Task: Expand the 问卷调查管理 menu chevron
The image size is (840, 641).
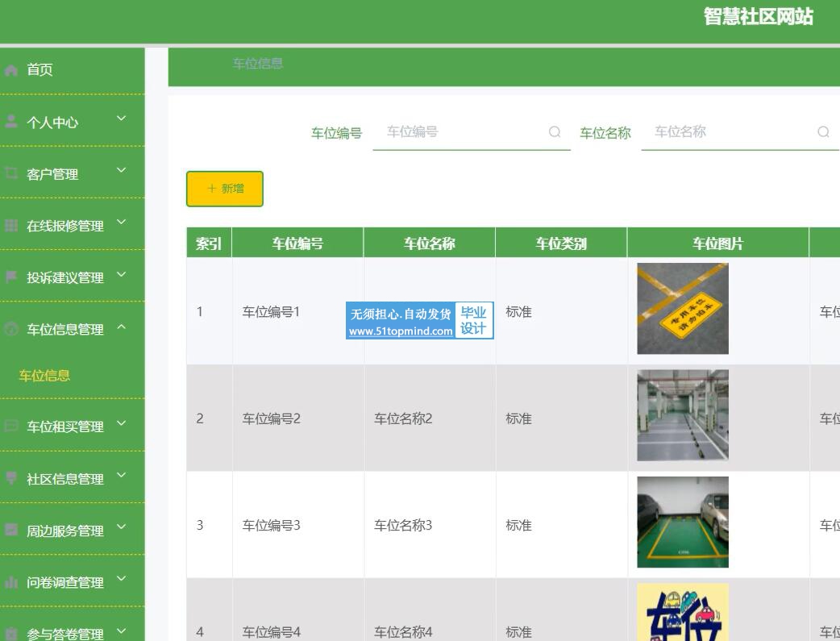Action: (x=122, y=579)
